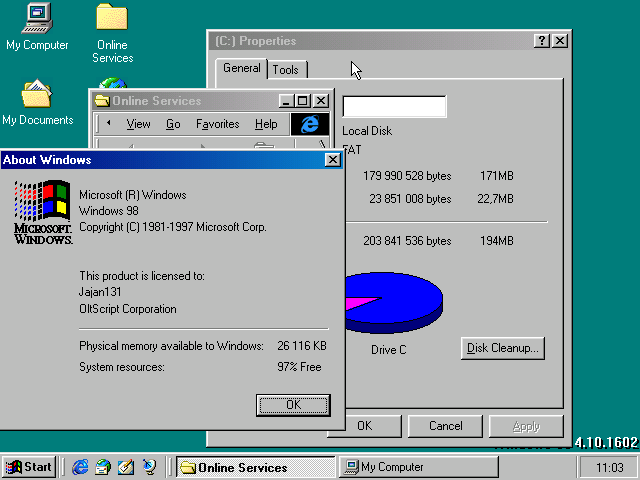640x480 pixels.
Task: Launch Internet Explorer from Quick Launch
Action: 80,467
